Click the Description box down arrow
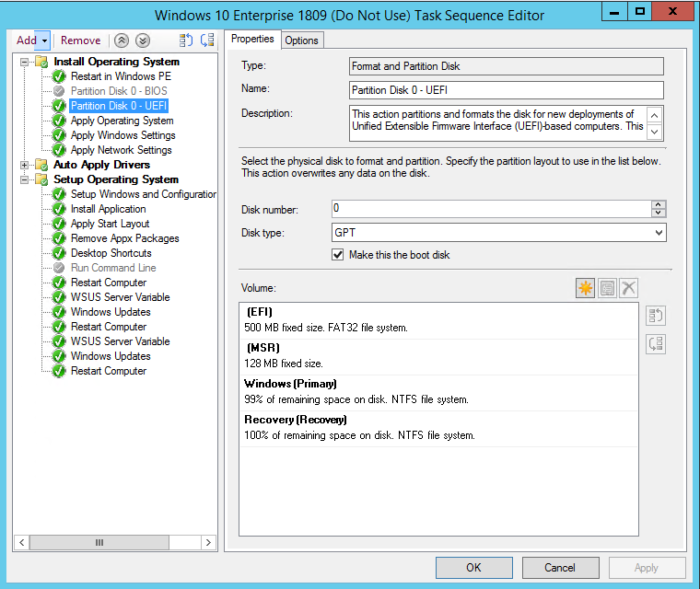 pyautogui.click(x=654, y=132)
